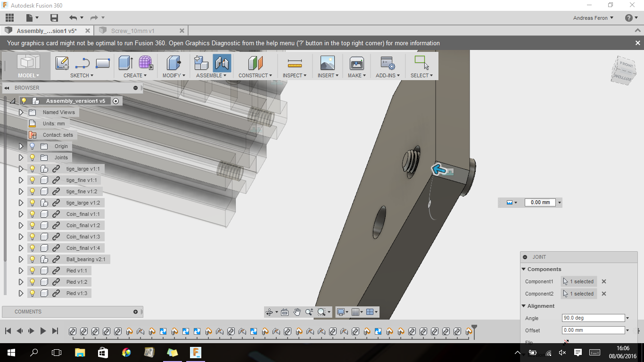
Task: Click the Redo arrow icon
Action: coord(94,18)
